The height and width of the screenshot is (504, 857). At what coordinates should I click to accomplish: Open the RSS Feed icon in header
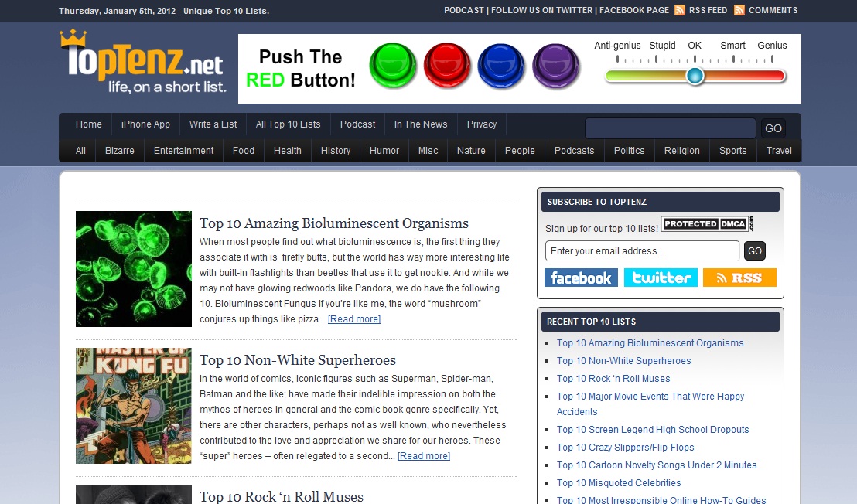tap(680, 10)
